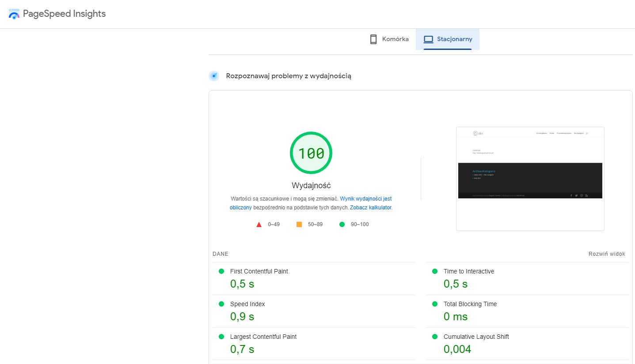Screen dimensions: 635x364
Task: Click the laptop icon in Stacjonarny tab
Action: click(428, 39)
